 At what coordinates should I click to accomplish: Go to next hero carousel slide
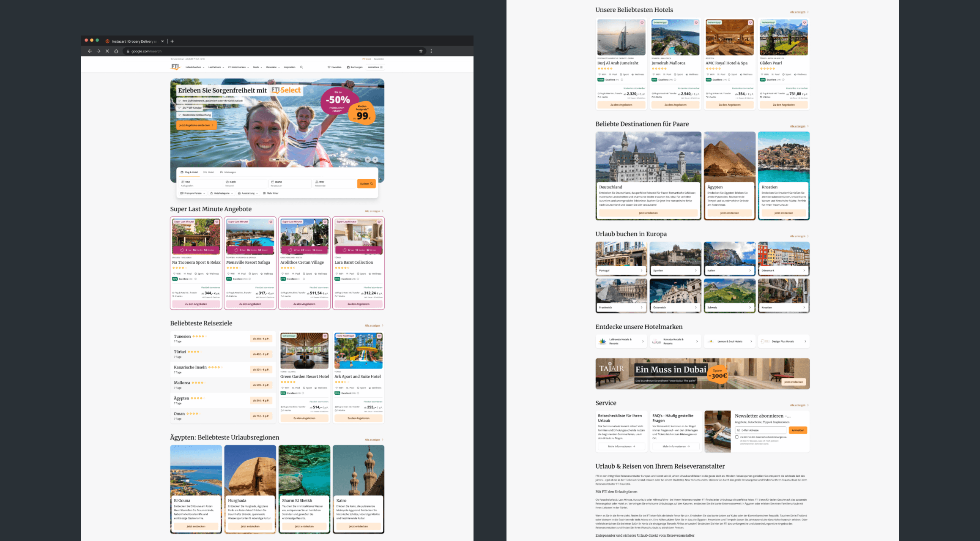(x=375, y=159)
